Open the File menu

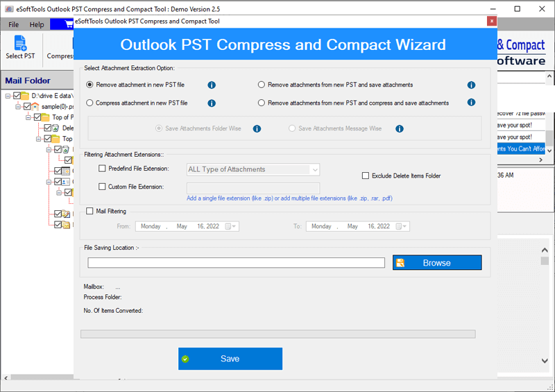[x=13, y=24]
